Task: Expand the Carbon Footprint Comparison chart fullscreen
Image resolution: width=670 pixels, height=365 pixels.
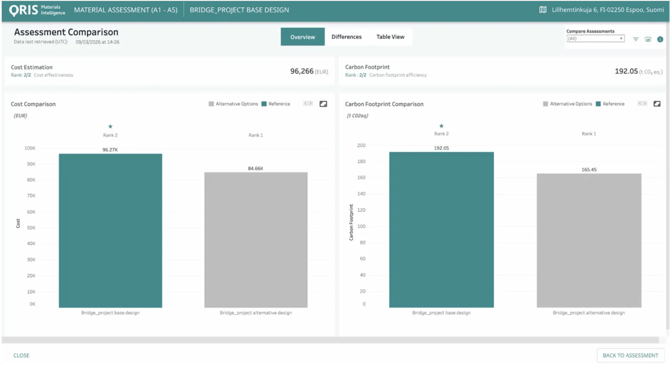Action: pyautogui.click(x=657, y=104)
